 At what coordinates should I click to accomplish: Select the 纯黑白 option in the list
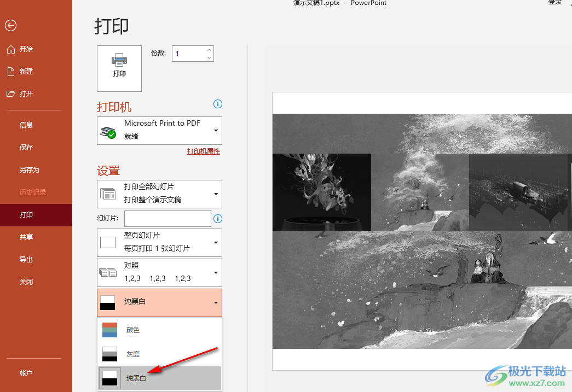click(x=159, y=378)
